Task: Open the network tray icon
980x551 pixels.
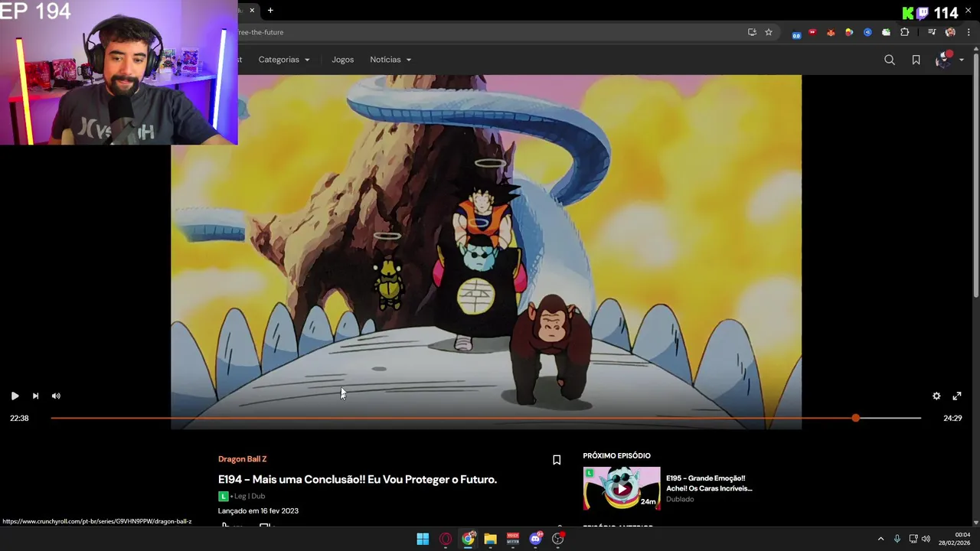Action: [913, 539]
